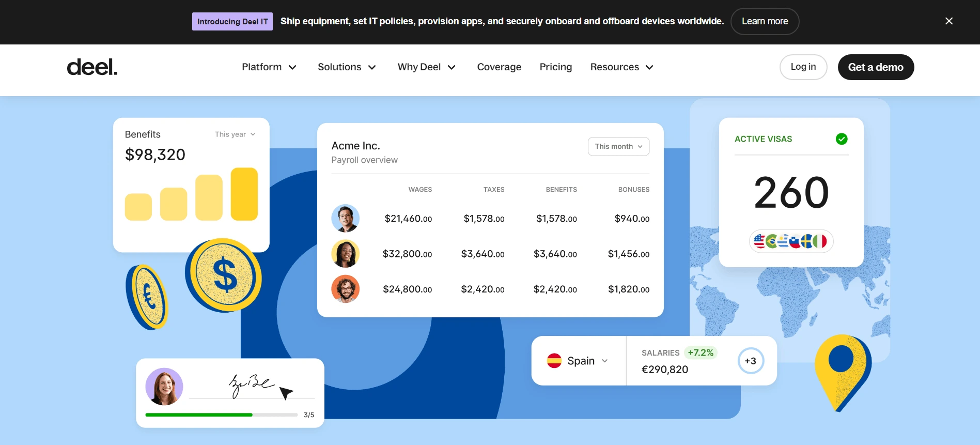Click the tallest dark yellow benefits bar
The image size is (980, 445).
click(244, 194)
